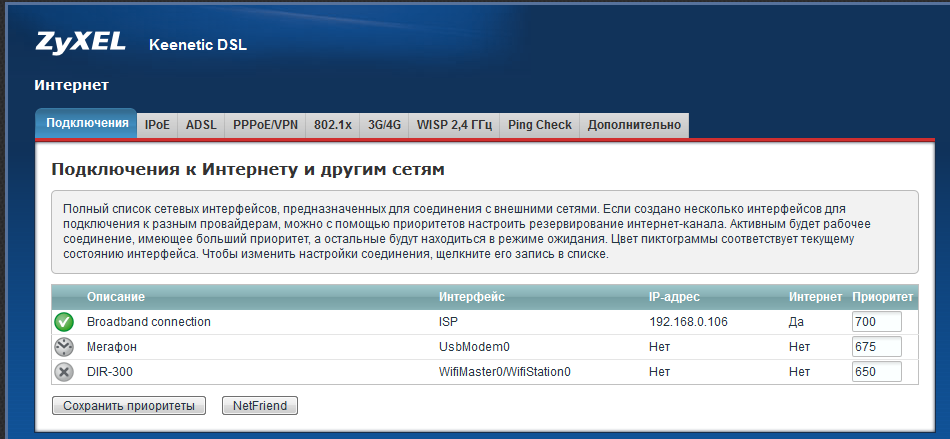Open the Мегафон connection entry

click(x=111, y=347)
